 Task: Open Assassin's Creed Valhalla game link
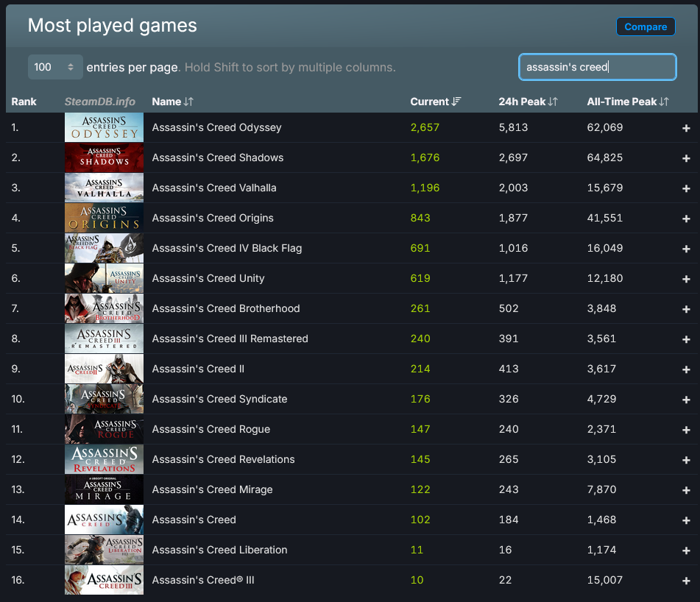pyautogui.click(x=214, y=188)
